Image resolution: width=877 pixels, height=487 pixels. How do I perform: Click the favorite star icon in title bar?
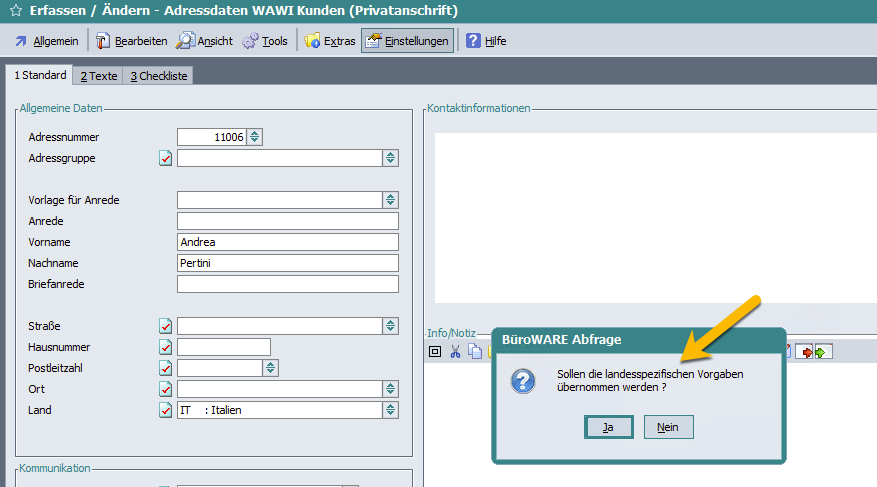tap(15, 11)
